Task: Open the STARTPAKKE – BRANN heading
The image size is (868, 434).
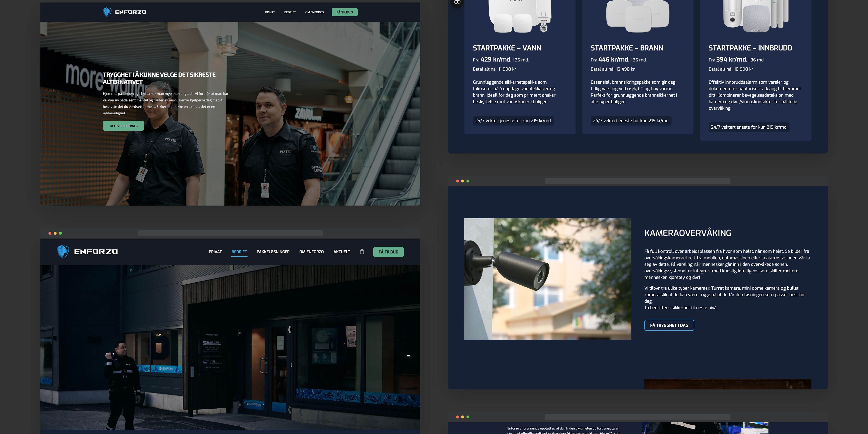Action: pyautogui.click(x=627, y=48)
